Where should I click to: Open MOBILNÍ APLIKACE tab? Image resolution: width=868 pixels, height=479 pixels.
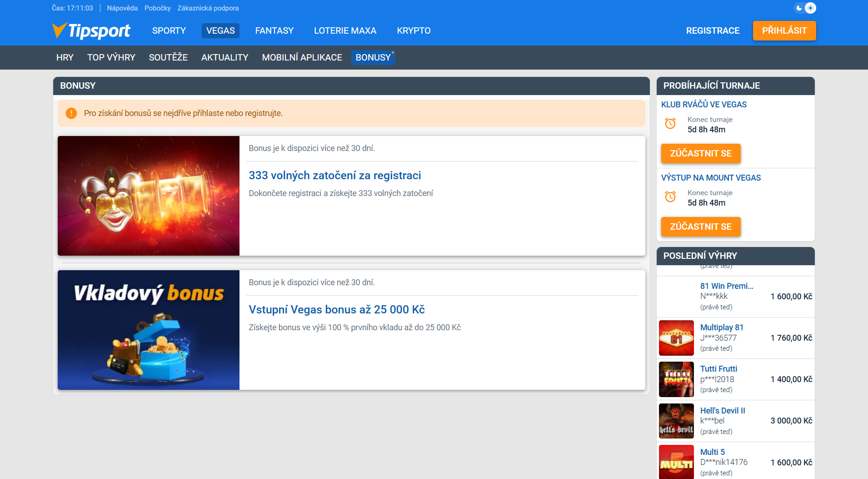click(x=302, y=57)
